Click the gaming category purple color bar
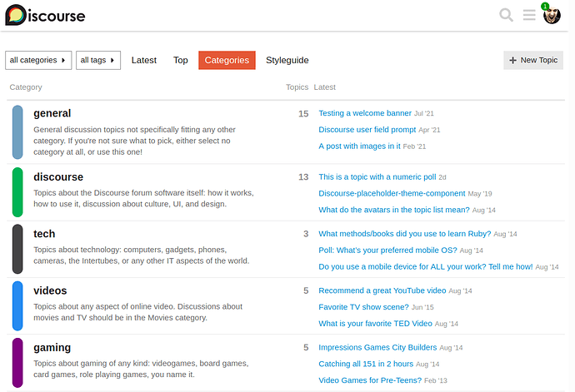 [17, 363]
